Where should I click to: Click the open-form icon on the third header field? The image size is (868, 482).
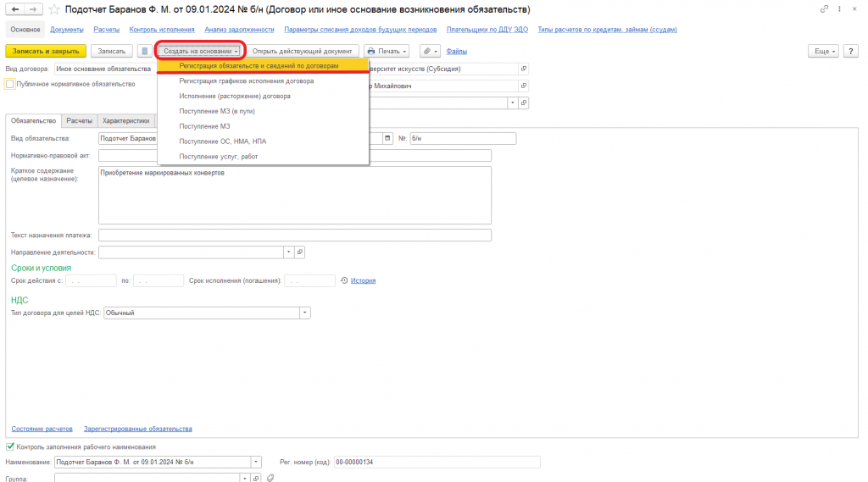pos(524,103)
